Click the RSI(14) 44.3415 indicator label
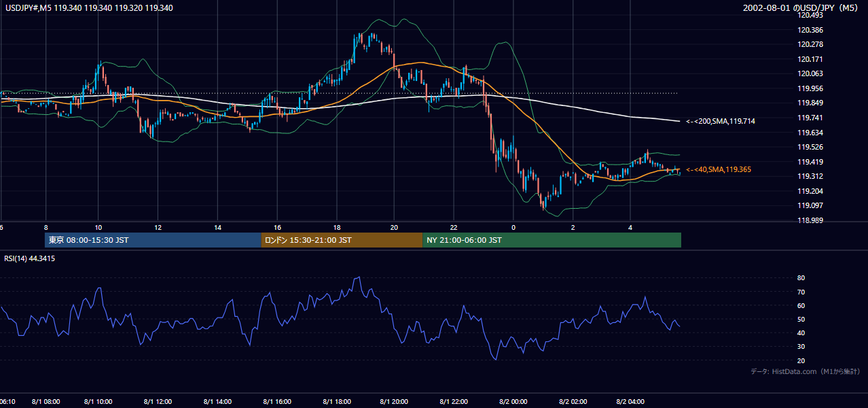Image resolution: width=868 pixels, height=408 pixels. [x=29, y=258]
